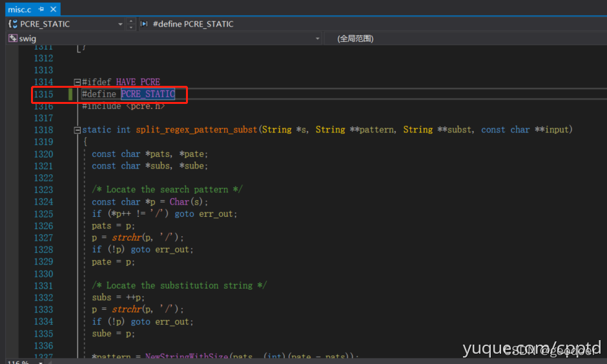Click 'pate = p;' statement
Image resolution: width=607 pixels, height=364 pixels.
tap(113, 262)
